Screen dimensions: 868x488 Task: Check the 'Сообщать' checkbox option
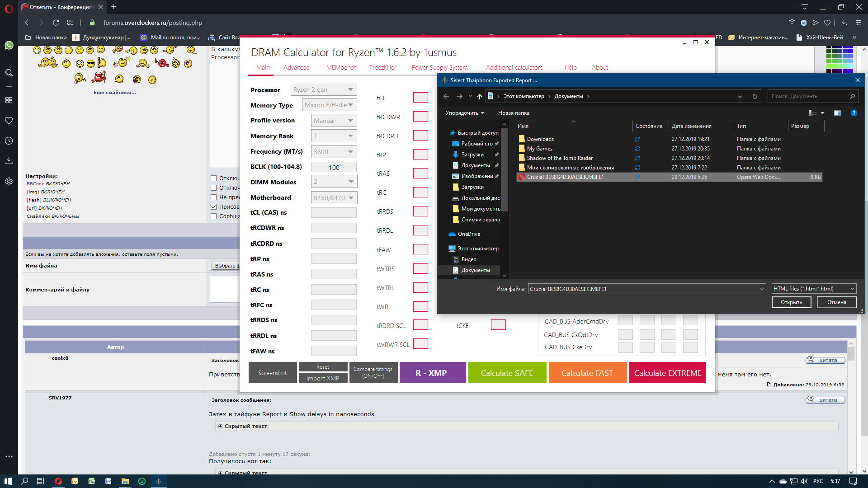coord(214,216)
